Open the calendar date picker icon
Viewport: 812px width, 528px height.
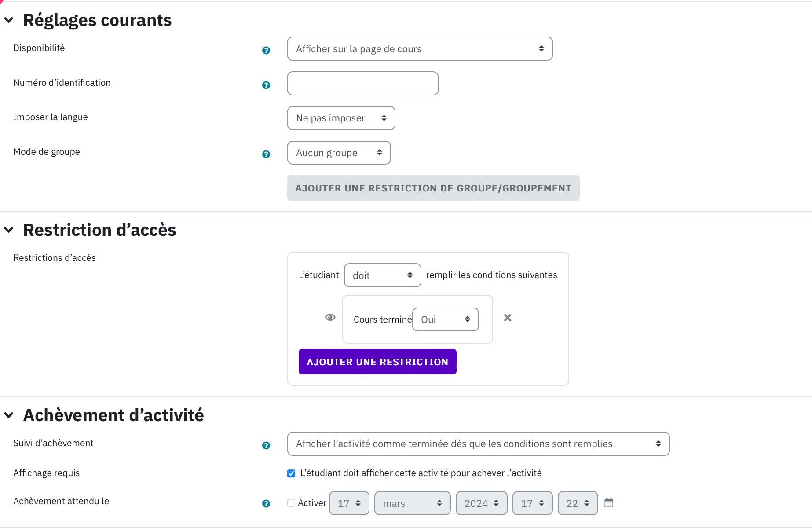[x=609, y=503]
